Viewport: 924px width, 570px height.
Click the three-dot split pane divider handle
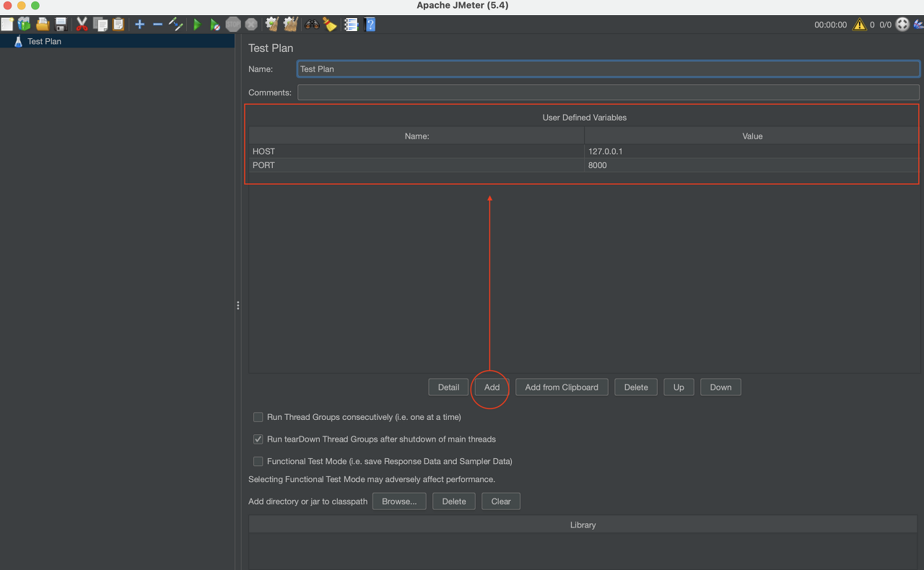pyautogui.click(x=237, y=306)
